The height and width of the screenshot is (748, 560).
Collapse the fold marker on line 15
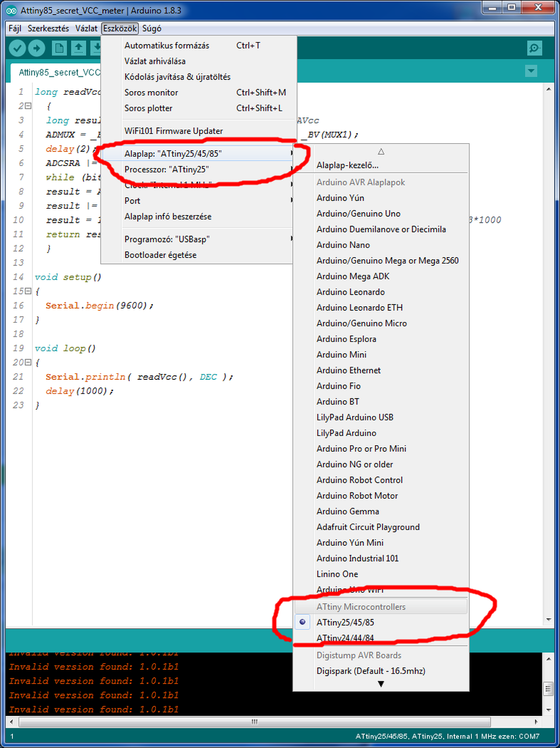point(27,291)
